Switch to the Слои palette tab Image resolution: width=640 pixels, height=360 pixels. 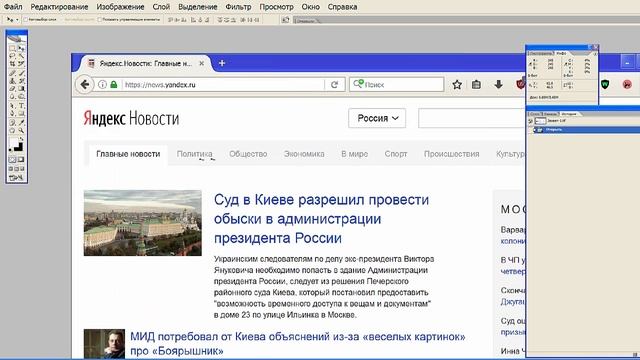(535, 114)
